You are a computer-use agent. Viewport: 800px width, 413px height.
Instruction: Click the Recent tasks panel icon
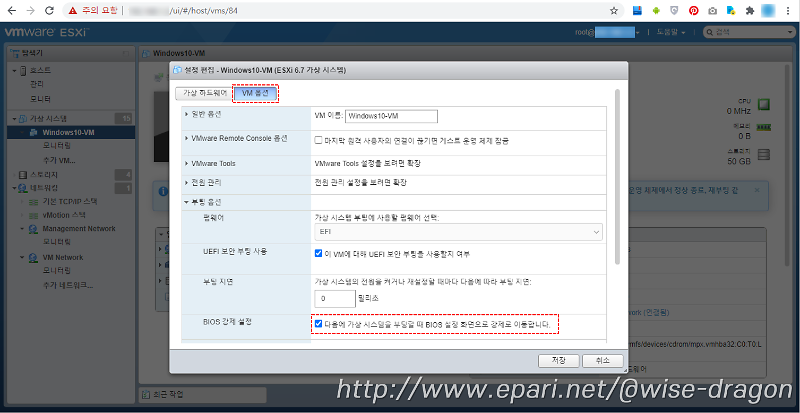click(x=146, y=395)
